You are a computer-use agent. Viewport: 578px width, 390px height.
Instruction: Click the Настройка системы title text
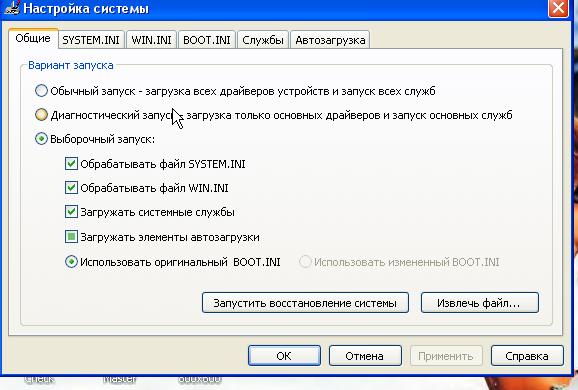click(86, 8)
